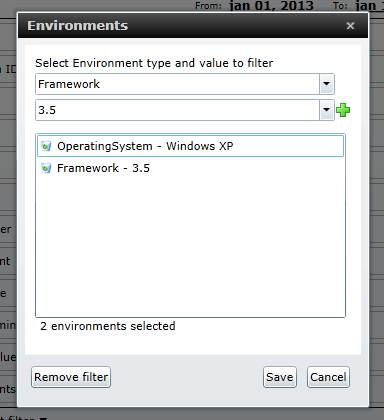Image resolution: width=384 pixels, height=420 pixels.
Task: Open the partially hidden filter dropdown arrow
Action: click(x=43, y=418)
